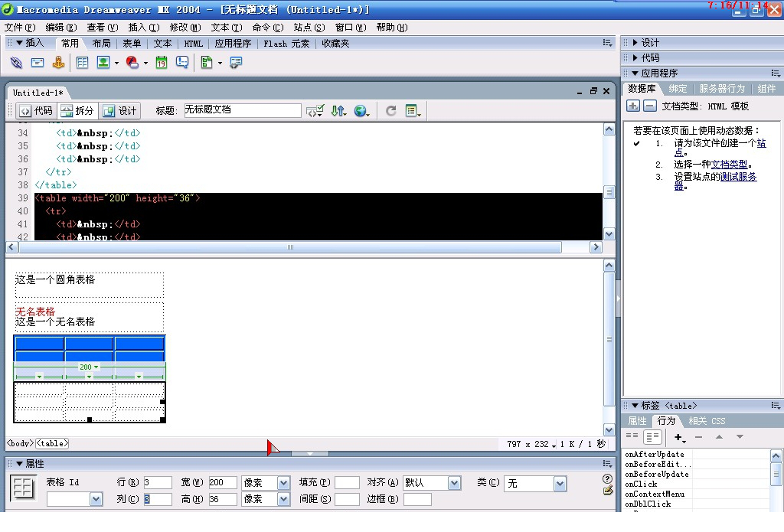Open height units dropdown
Viewport: 784px width, 532px height.
pos(283,499)
